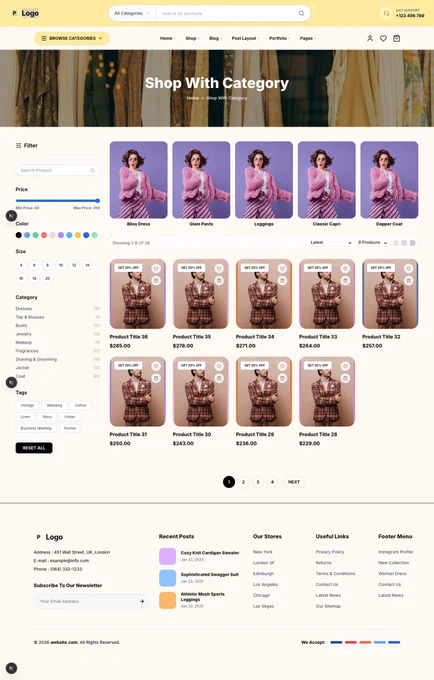Image resolution: width=434 pixels, height=680 pixels.
Task: Open the Latest sort dropdown
Action: point(330,243)
